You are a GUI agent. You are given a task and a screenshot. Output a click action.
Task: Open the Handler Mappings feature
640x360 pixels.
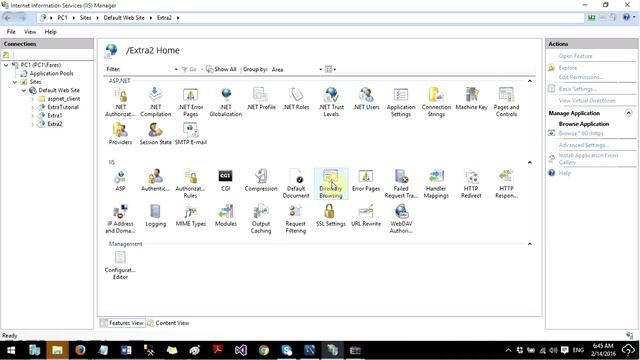pyautogui.click(x=436, y=184)
